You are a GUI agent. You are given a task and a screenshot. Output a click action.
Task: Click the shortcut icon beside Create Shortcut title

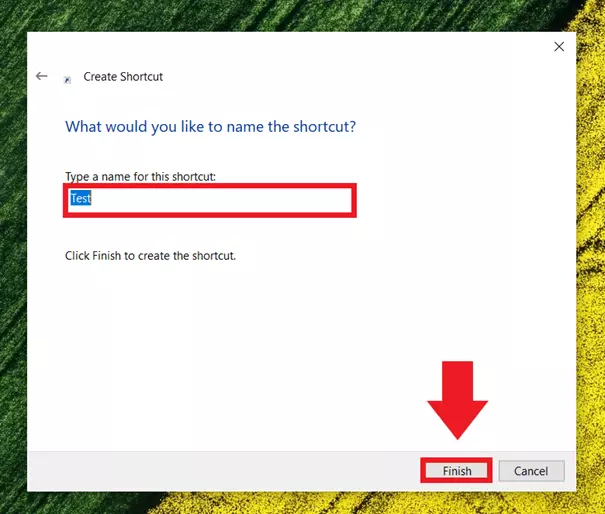(x=67, y=78)
